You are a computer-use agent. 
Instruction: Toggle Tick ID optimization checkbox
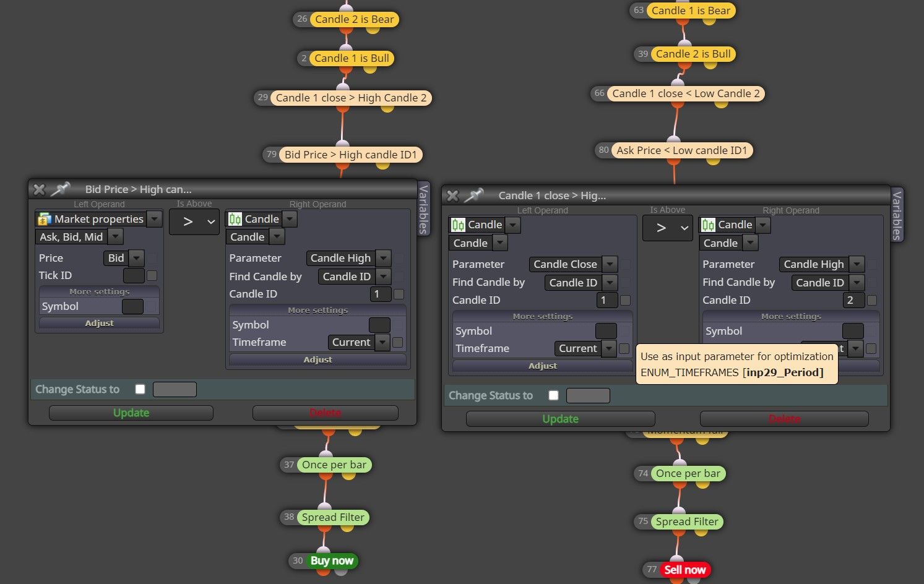[x=152, y=275]
